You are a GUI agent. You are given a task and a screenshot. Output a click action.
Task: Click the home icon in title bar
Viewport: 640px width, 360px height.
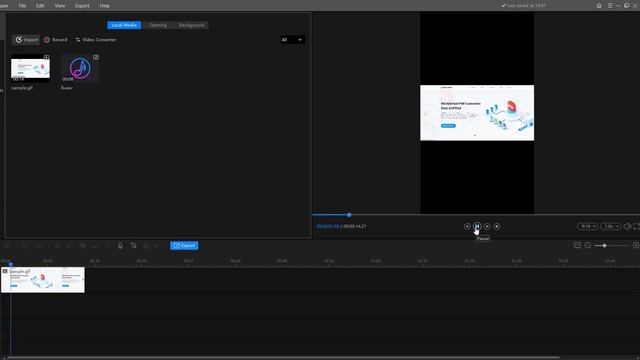click(x=599, y=6)
